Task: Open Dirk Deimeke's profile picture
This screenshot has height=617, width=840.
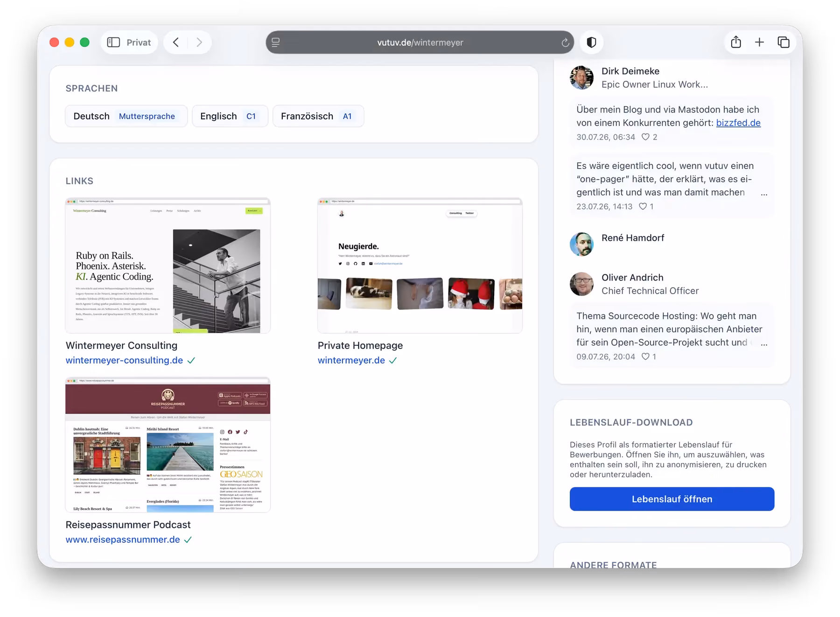Action: coord(581,77)
